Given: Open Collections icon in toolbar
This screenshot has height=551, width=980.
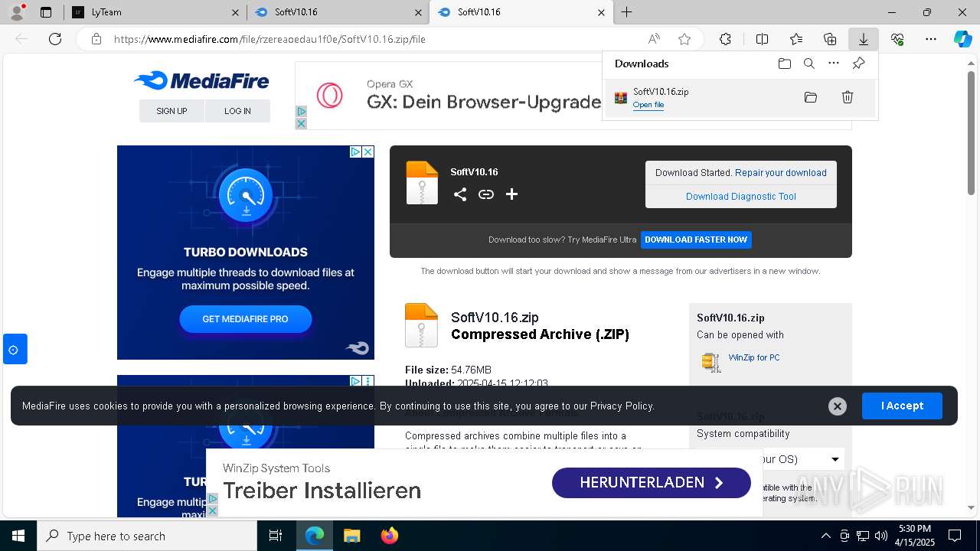Looking at the screenshot, I should [830, 39].
